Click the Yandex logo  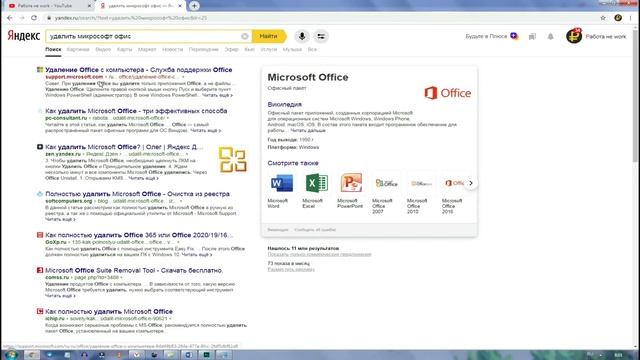[x=24, y=36]
